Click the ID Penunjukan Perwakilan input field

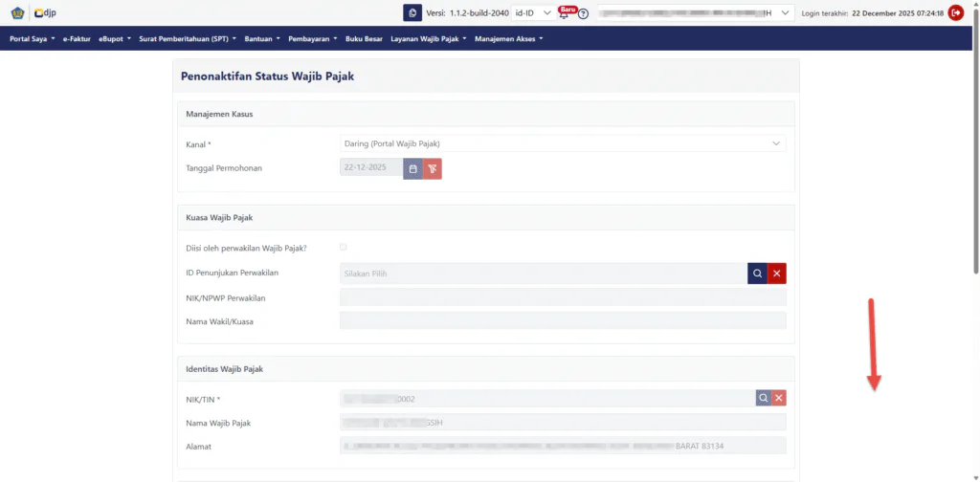[543, 274]
